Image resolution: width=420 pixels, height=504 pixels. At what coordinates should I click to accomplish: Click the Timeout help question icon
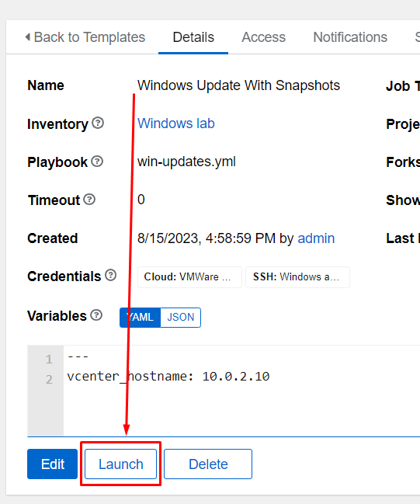[x=89, y=200]
